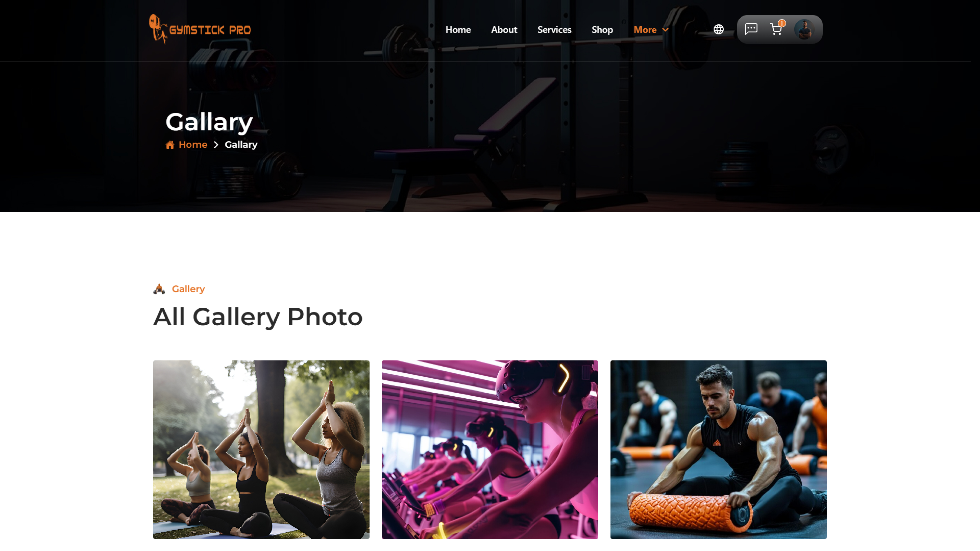Open the orange foam roller photo
The height and width of the screenshot is (551, 980).
[718, 449]
